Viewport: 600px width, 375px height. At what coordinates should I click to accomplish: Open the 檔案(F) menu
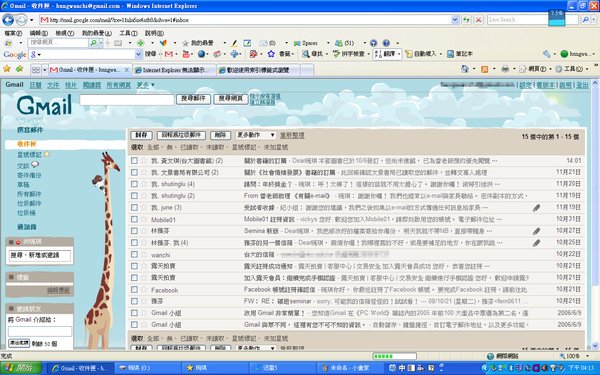[13, 33]
